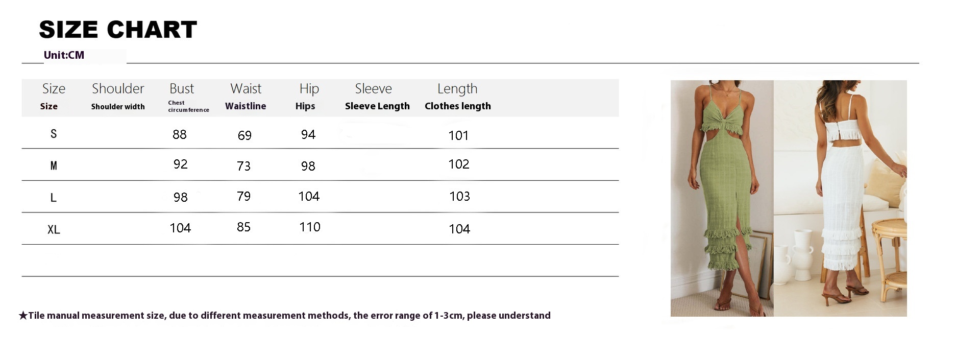
Task: Click length value 103 for size L
Action: [x=459, y=197]
